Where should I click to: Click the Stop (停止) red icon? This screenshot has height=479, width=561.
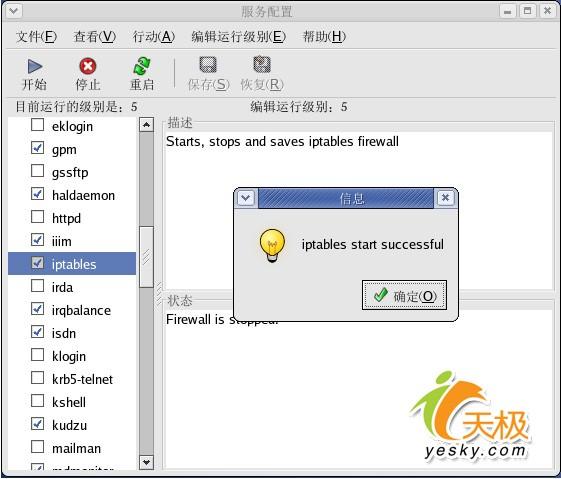pos(88,66)
